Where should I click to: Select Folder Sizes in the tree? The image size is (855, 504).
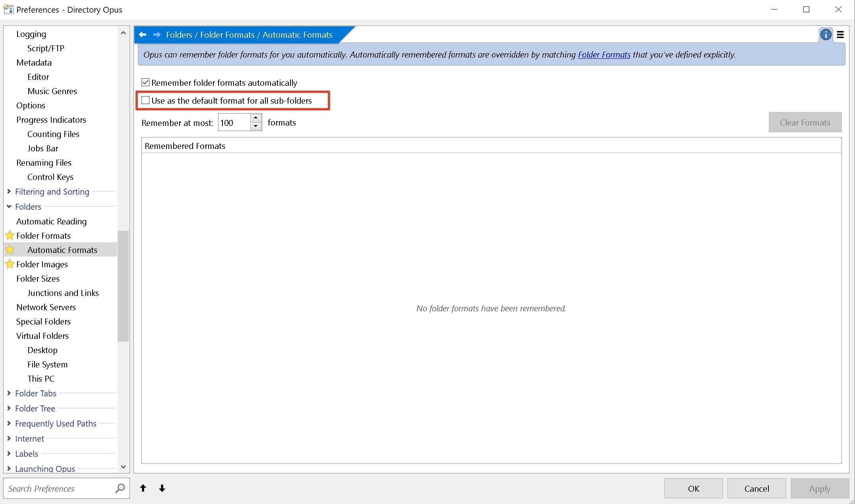coord(38,278)
